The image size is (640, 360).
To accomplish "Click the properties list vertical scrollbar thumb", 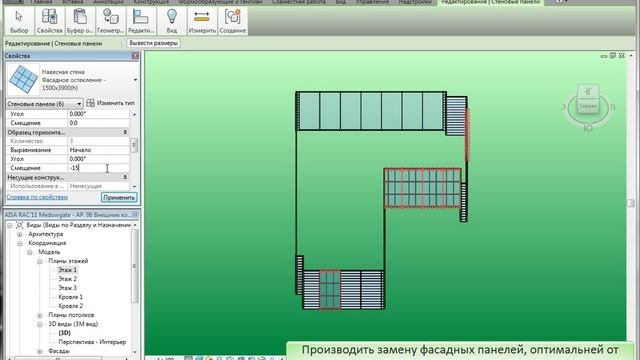I will pos(134,145).
